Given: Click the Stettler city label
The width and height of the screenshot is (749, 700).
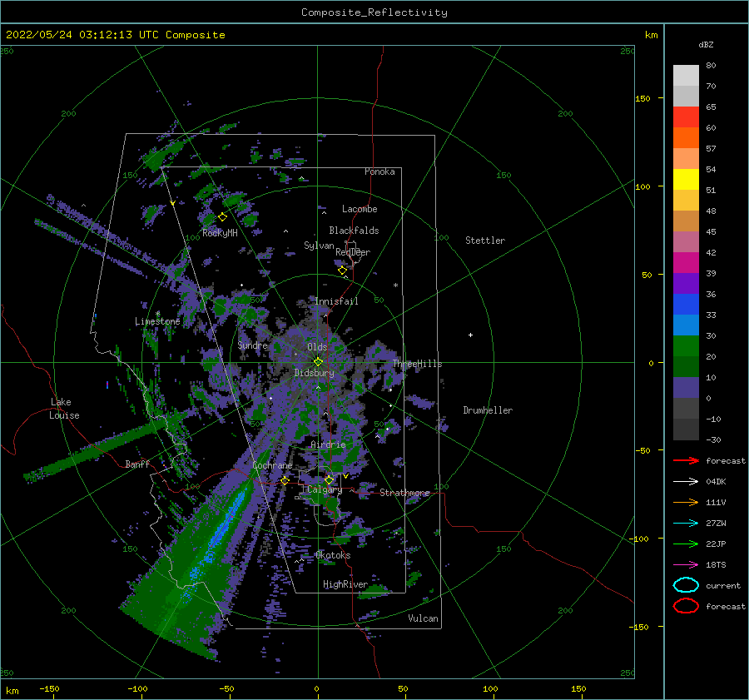Looking at the screenshot, I should tap(485, 241).
